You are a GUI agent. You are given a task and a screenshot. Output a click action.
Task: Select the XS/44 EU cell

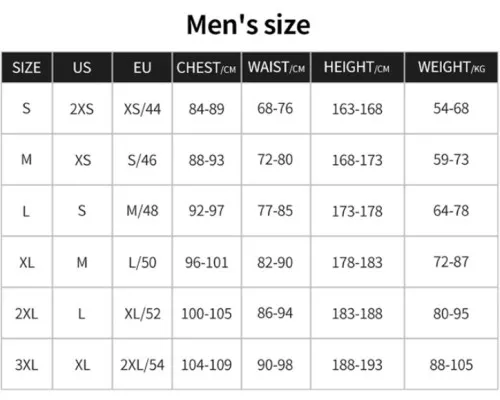142,109
